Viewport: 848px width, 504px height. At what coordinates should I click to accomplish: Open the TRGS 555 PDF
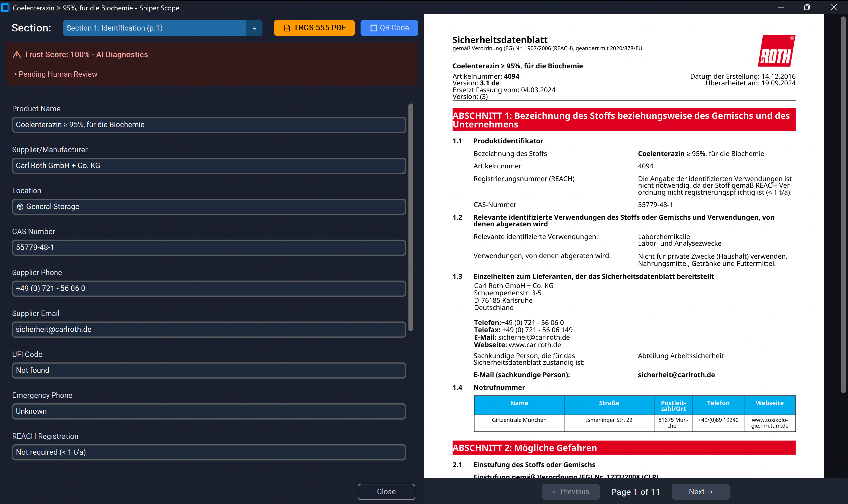[x=314, y=28]
